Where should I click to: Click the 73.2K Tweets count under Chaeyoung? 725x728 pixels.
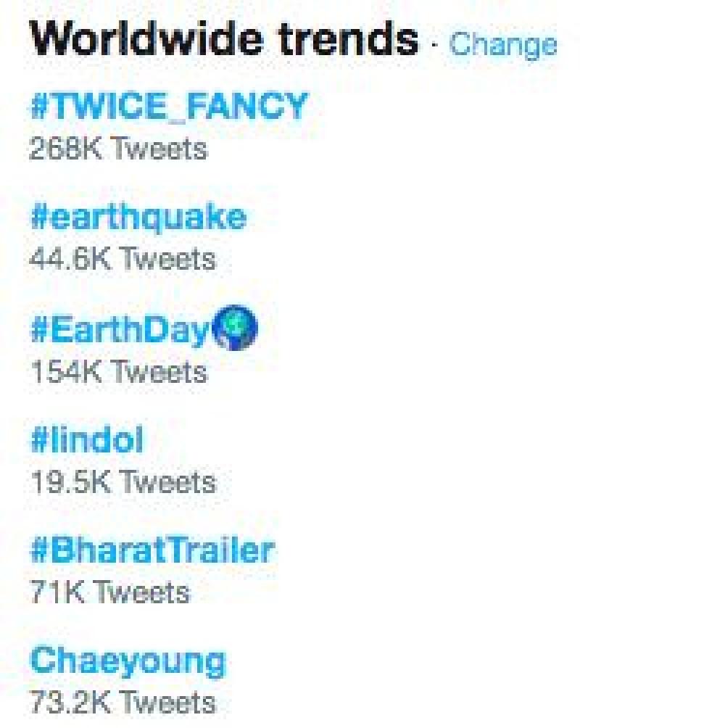[123, 702]
